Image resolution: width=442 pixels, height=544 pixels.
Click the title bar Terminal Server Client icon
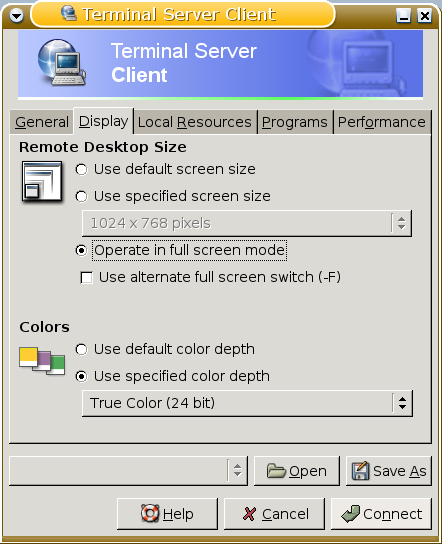[x=69, y=14]
